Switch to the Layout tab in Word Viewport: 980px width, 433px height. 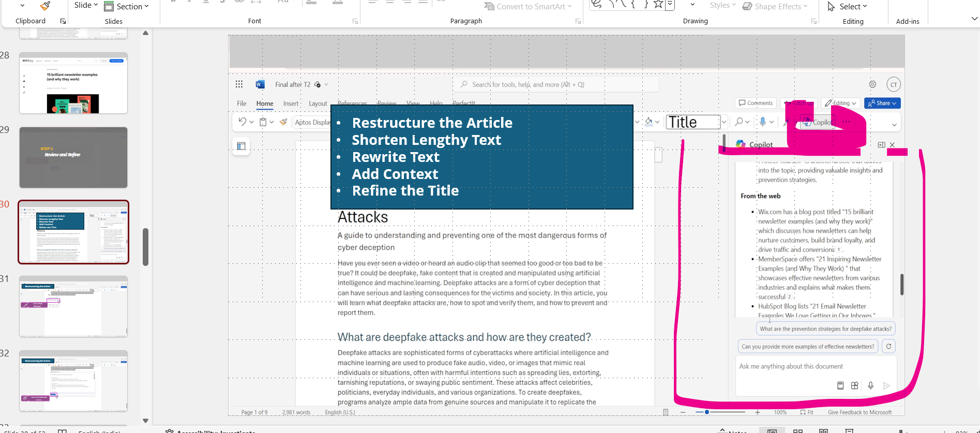[x=318, y=103]
